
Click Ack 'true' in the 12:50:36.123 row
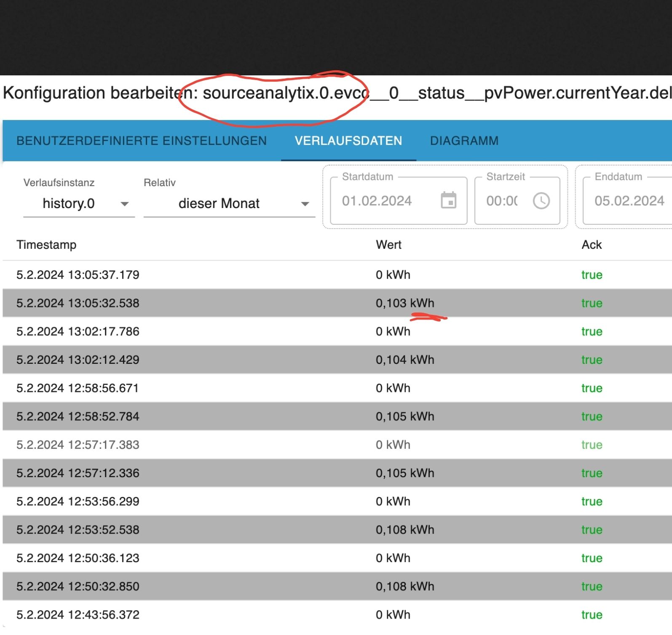(x=592, y=558)
